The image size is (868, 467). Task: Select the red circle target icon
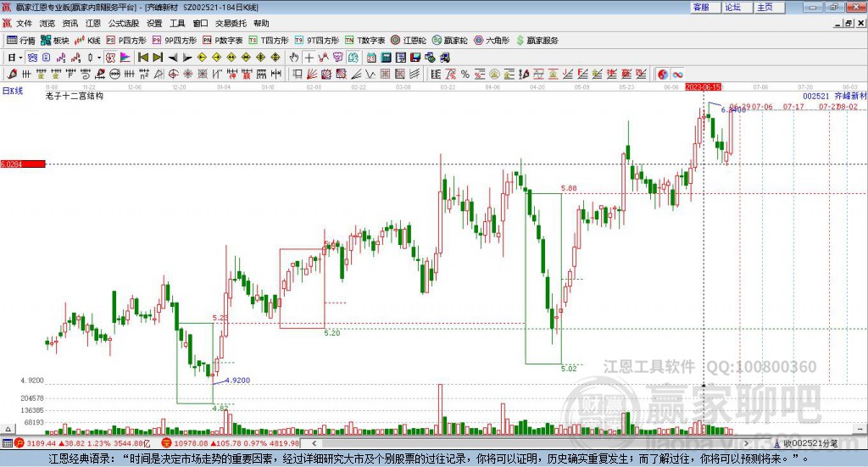coord(173,74)
